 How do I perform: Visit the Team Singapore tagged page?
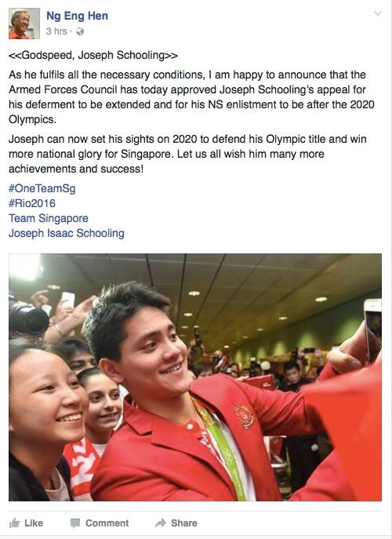(x=49, y=218)
